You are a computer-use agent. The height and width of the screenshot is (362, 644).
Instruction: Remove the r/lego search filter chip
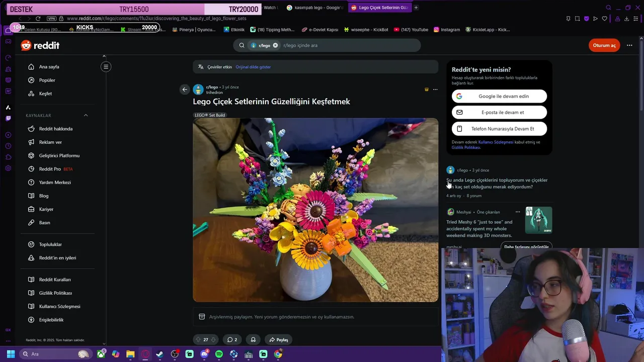[275, 45]
